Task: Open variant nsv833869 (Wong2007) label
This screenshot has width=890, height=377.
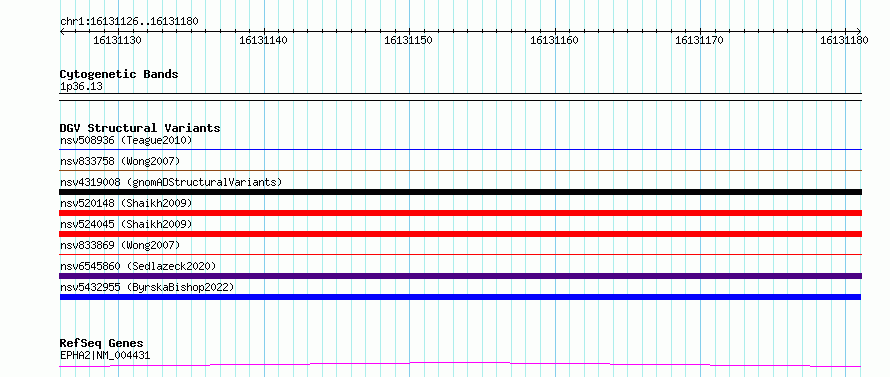Action: [120, 245]
